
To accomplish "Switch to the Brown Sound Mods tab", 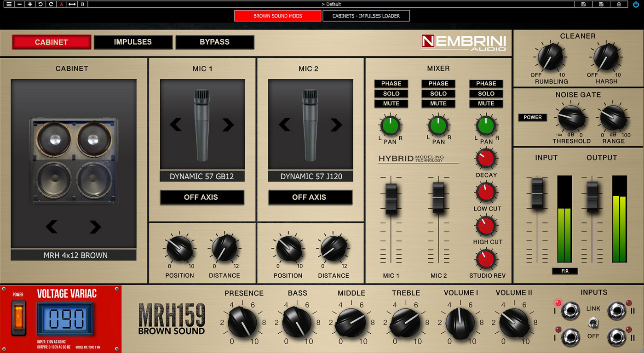I will tap(277, 16).
